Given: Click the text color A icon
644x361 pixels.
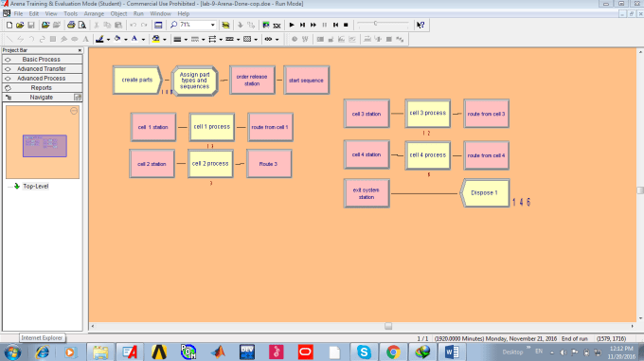Looking at the screenshot, I should 134,39.
